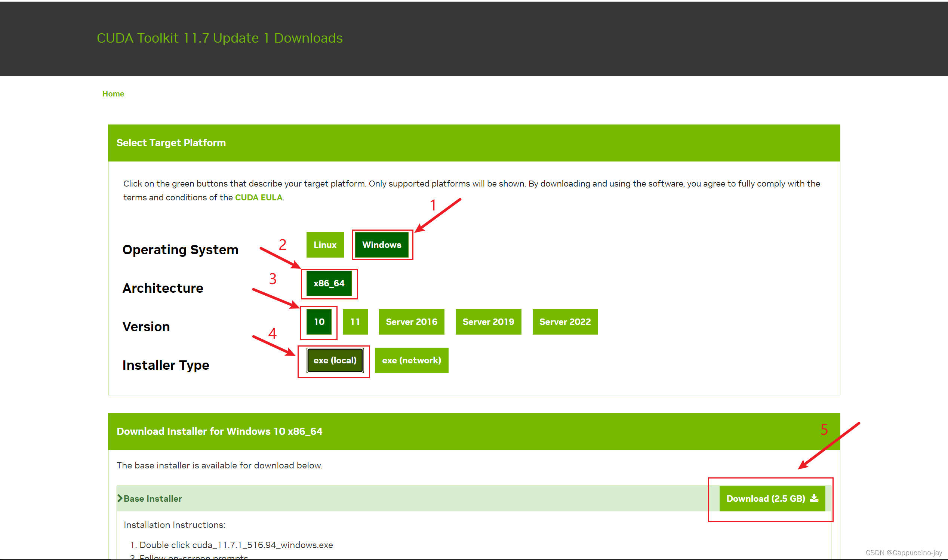Click the Version label
This screenshot has height=560, width=948.
pos(147,327)
